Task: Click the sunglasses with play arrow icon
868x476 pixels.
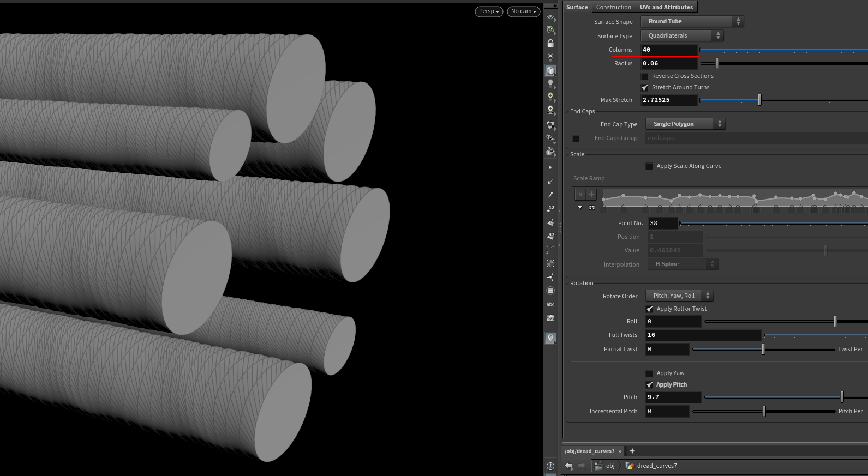Action: 550,151
